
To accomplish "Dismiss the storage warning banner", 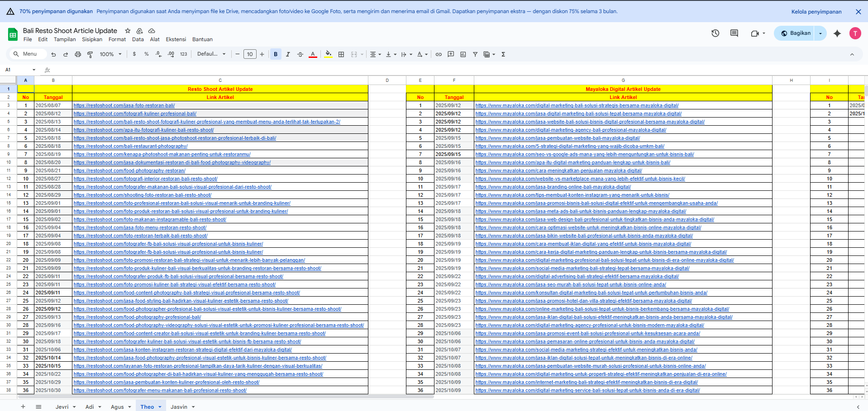I will click(x=858, y=12).
